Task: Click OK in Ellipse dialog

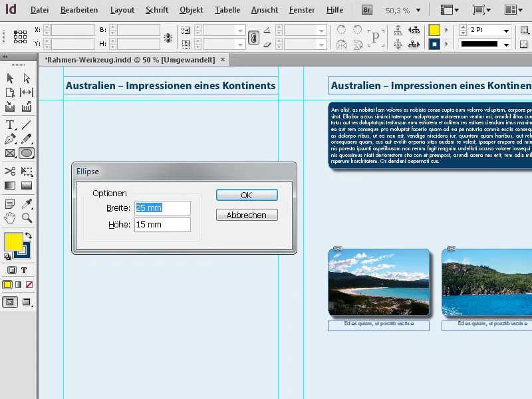Action: point(247,195)
